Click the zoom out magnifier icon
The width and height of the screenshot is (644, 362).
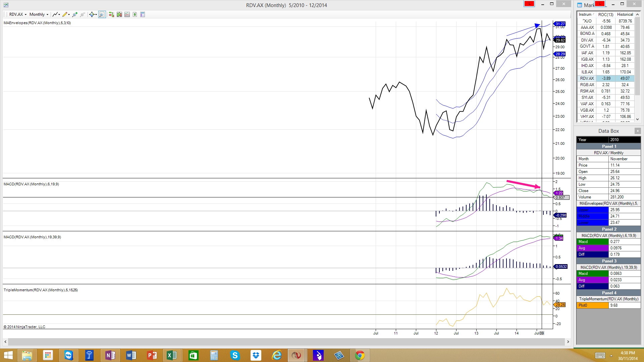click(82, 14)
